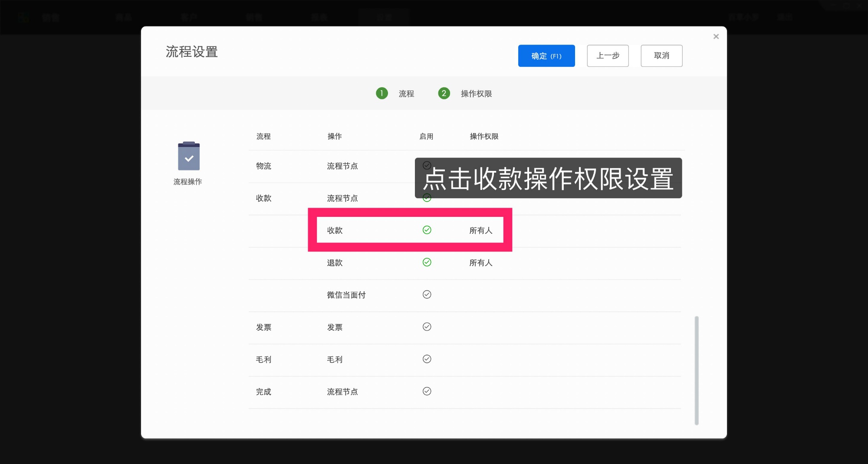Click the 确定 (F1) confirm button

tap(546, 56)
